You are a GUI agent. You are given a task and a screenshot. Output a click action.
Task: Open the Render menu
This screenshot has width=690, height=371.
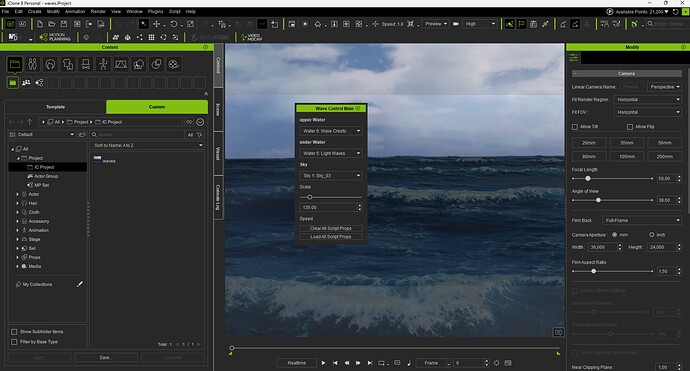(98, 11)
